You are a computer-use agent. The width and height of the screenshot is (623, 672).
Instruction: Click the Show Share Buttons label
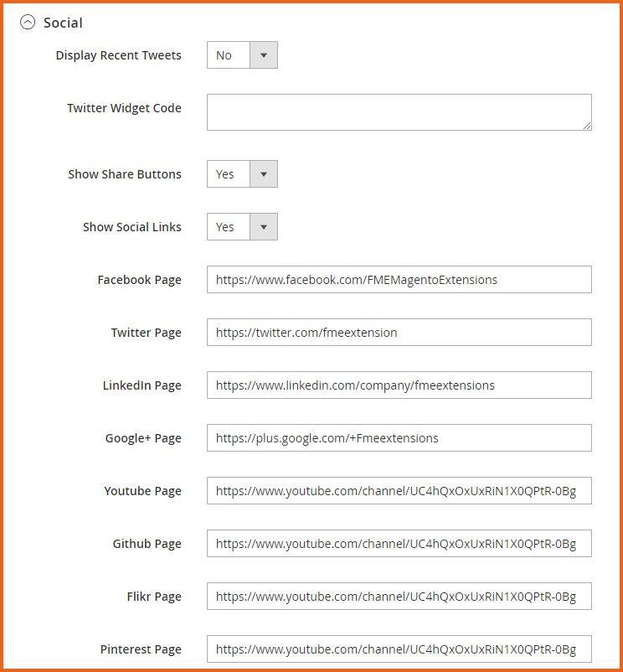tap(124, 174)
